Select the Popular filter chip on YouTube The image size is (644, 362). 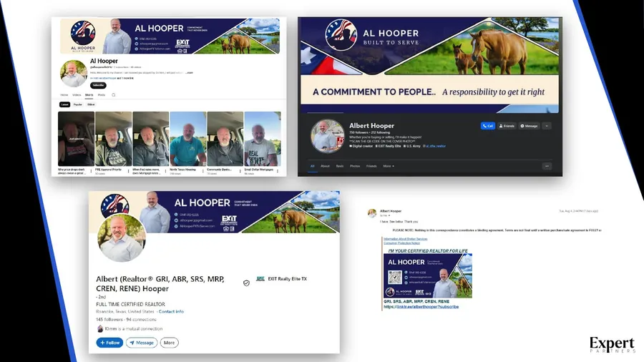78,104
